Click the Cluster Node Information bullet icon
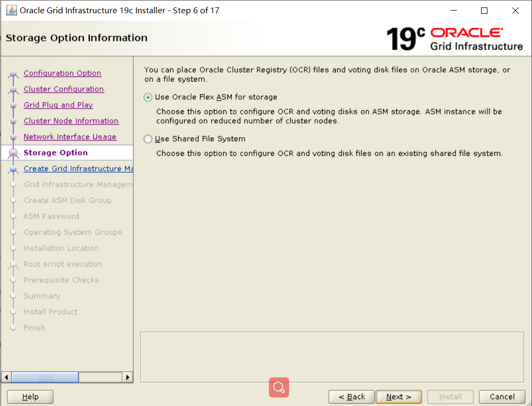This screenshot has height=406, width=532. pos(13,121)
